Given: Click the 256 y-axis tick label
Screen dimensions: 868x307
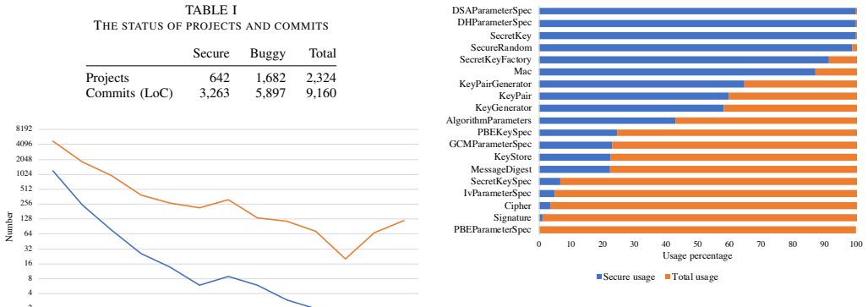Looking at the screenshot, I should [x=27, y=203].
